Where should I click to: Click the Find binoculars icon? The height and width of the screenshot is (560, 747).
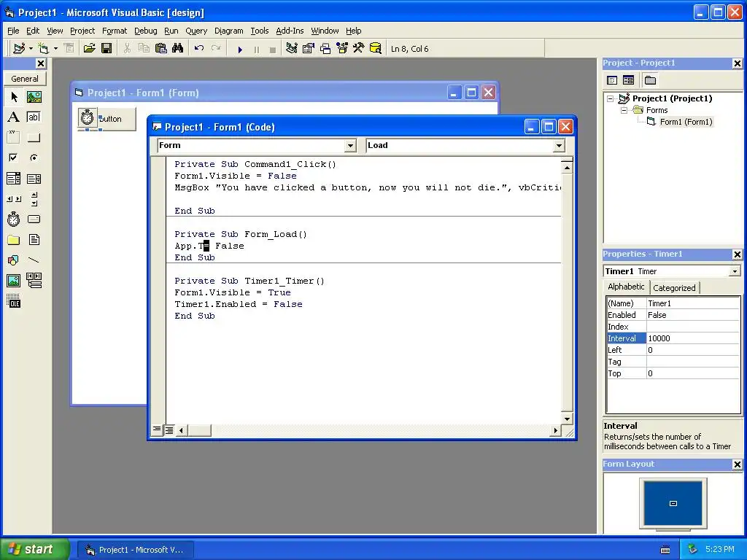click(178, 49)
